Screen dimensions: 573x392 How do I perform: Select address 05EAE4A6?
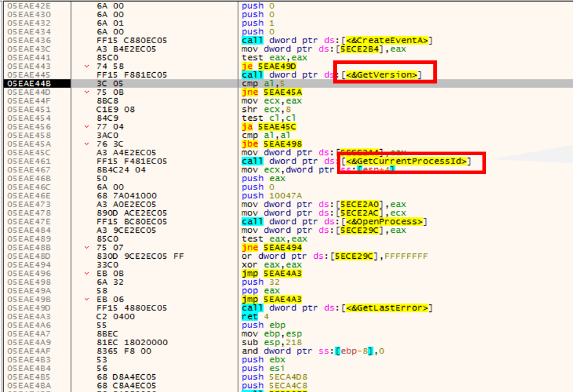[29, 325]
